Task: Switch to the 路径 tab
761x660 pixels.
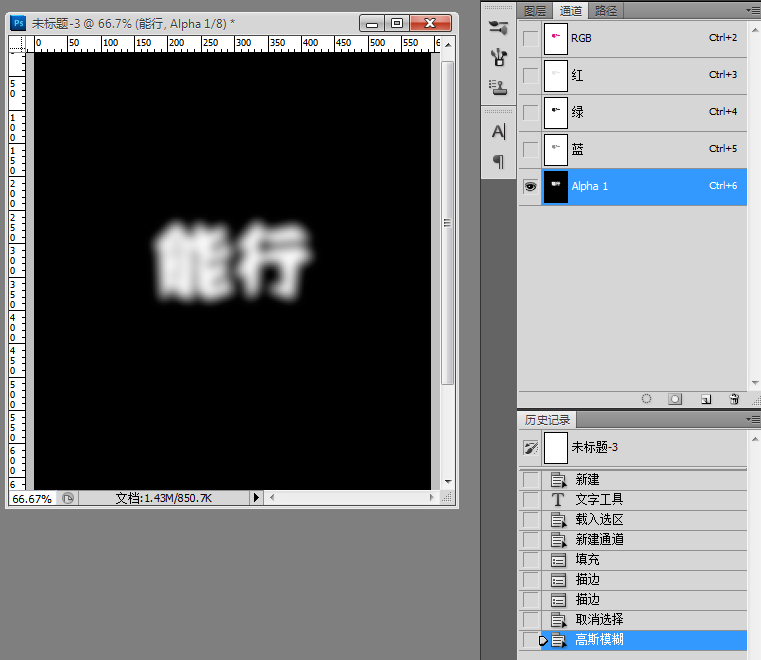Action: (606, 11)
